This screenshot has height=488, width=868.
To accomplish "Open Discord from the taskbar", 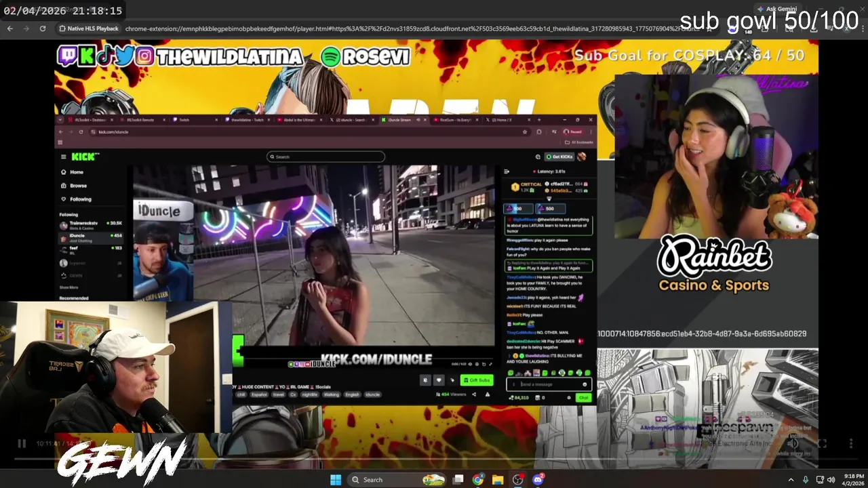I will pyautogui.click(x=538, y=480).
